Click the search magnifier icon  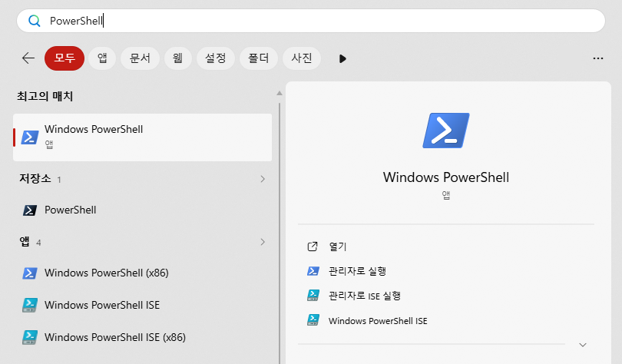[35, 21]
